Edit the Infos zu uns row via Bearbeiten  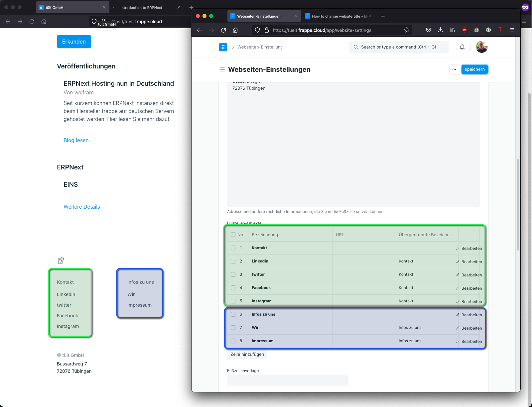click(469, 315)
